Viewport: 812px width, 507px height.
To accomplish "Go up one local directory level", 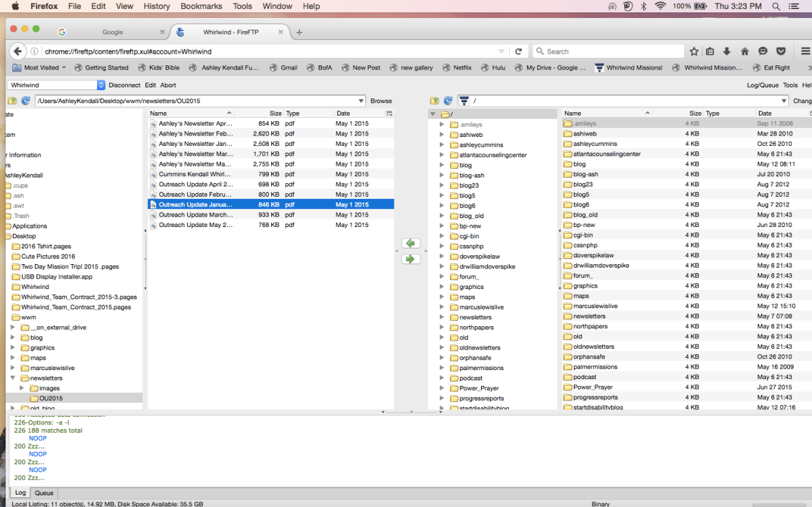I will click(x=12, y=101).
